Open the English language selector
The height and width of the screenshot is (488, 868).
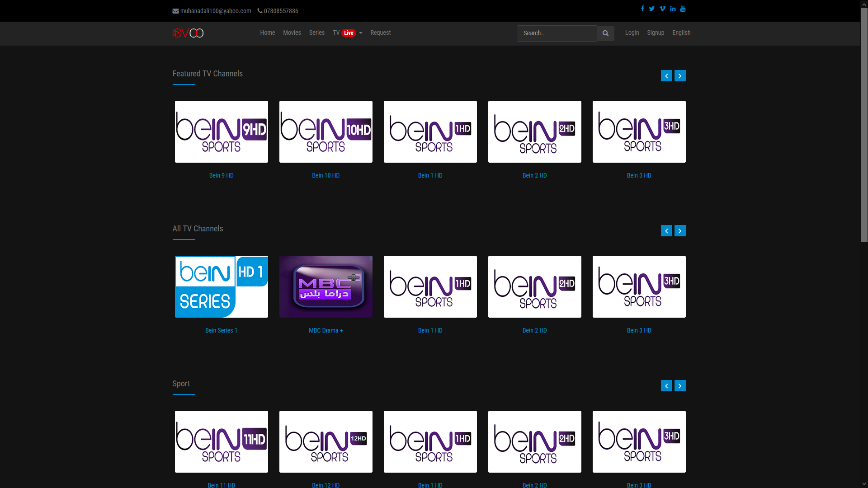681,33
